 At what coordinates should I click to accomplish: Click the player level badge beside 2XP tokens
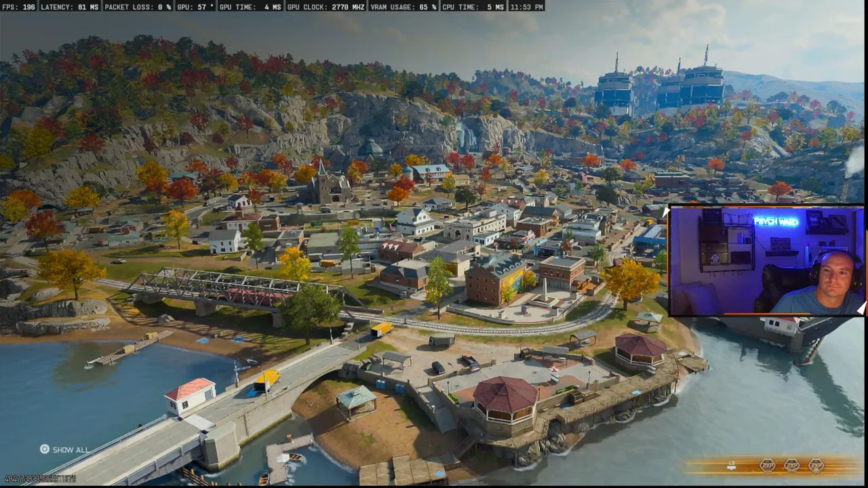pos(731,465)
